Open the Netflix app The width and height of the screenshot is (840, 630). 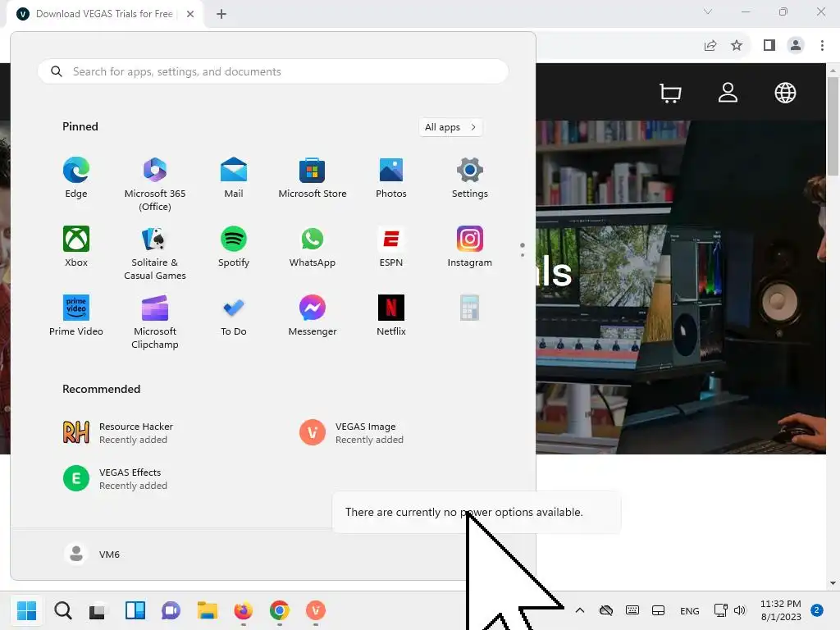(x=391, y=316)
